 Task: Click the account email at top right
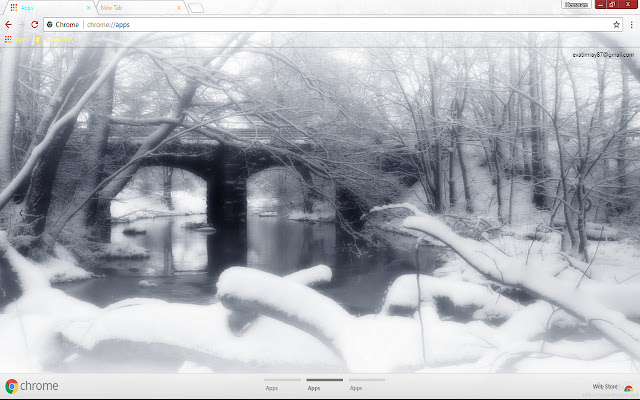pos(603,55)
